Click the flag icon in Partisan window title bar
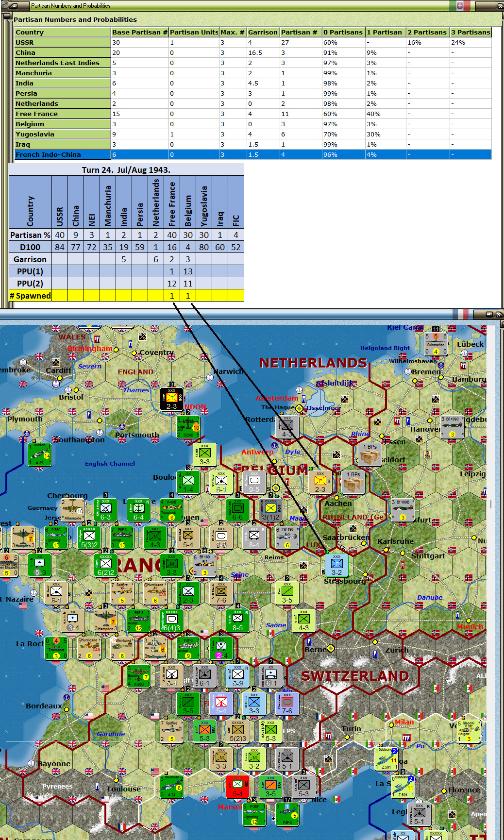 point(460,6)
